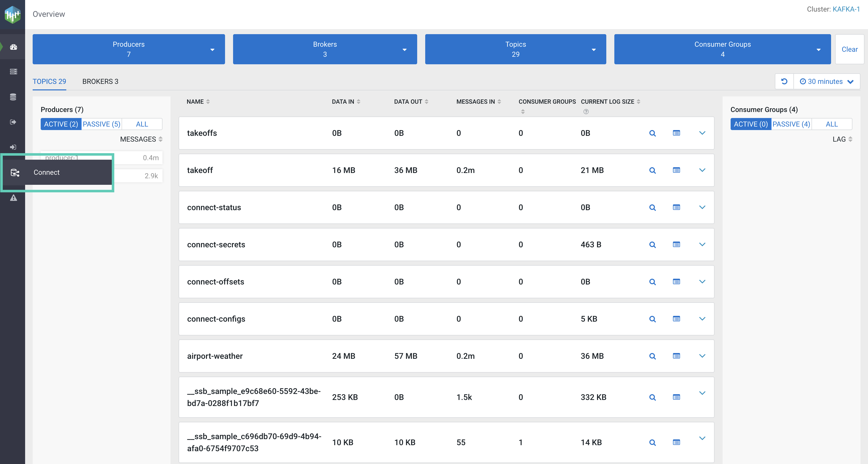This screenshot has width=868, height=464.
Task: Open Connect in the sidebar
Action: [x=46, y=172]
